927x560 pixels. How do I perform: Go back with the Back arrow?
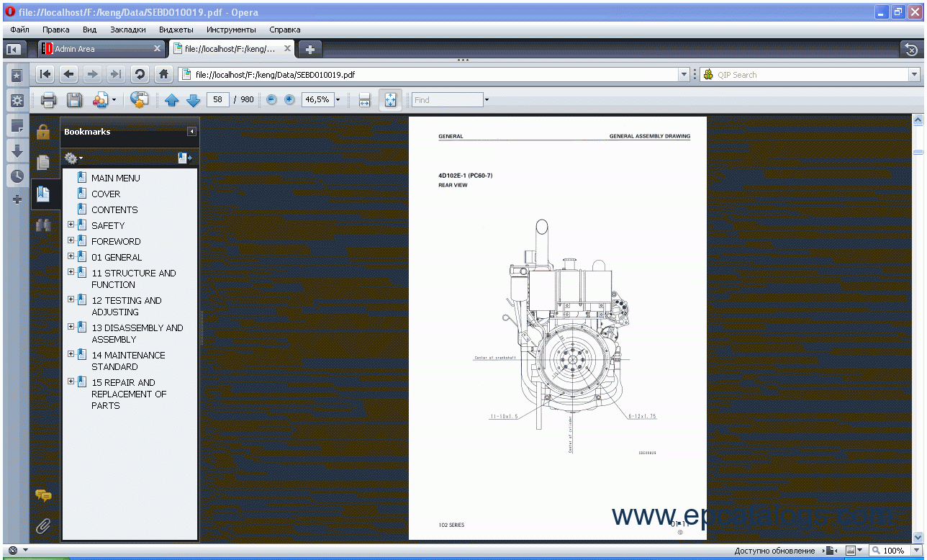click(x=68, y=74)
